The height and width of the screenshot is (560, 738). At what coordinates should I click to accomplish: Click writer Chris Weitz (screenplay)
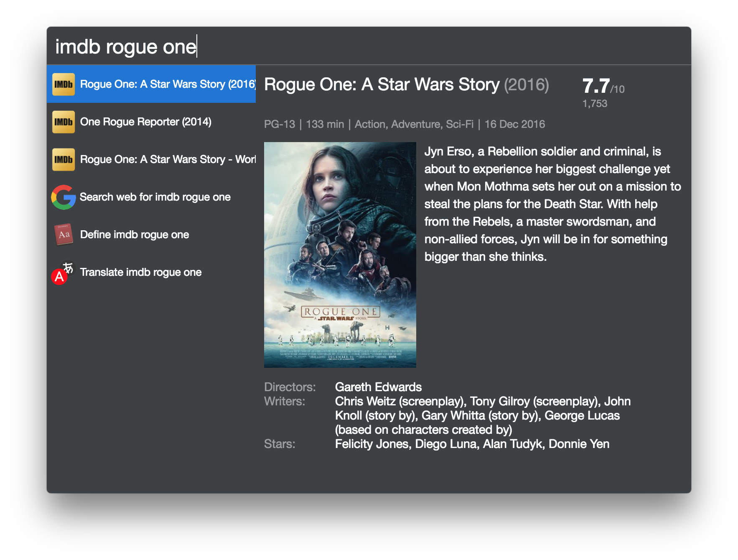click(400, 401)
